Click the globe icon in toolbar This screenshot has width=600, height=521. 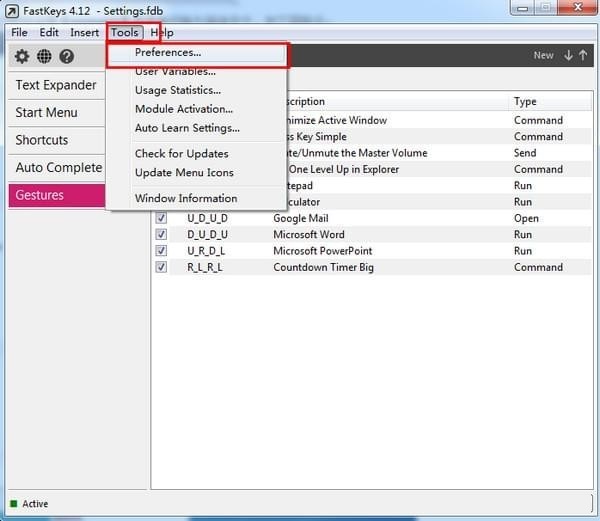(45, 57)
